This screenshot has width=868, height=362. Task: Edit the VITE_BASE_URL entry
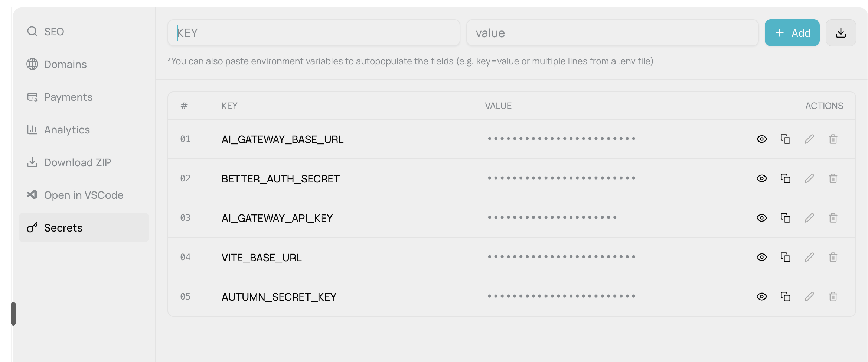pos(809,257)
